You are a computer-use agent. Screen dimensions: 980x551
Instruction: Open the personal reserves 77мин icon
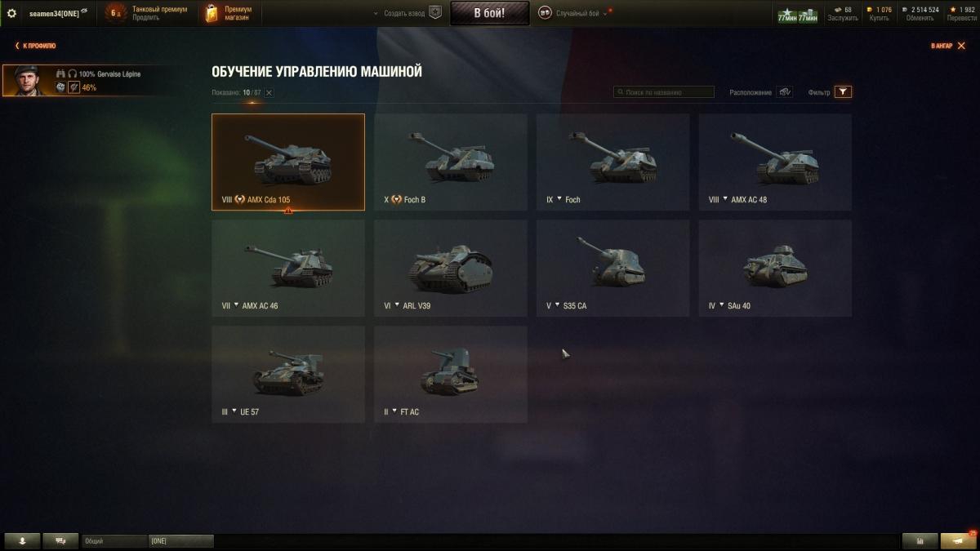[798, 14]
